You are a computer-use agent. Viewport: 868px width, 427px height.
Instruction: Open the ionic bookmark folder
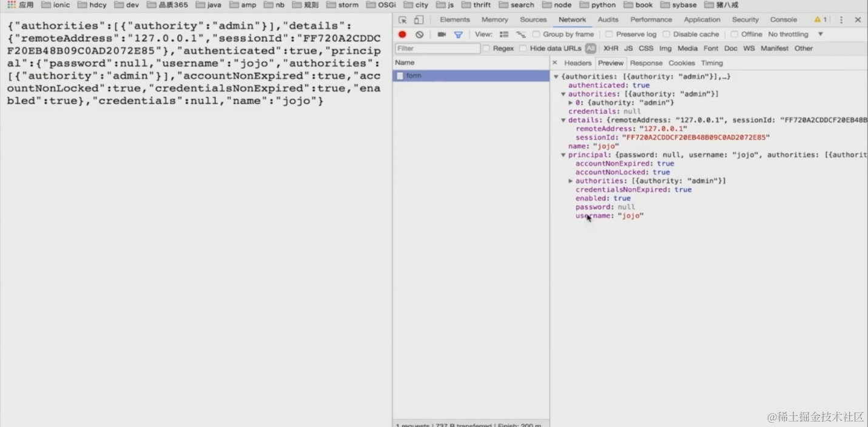56,5
